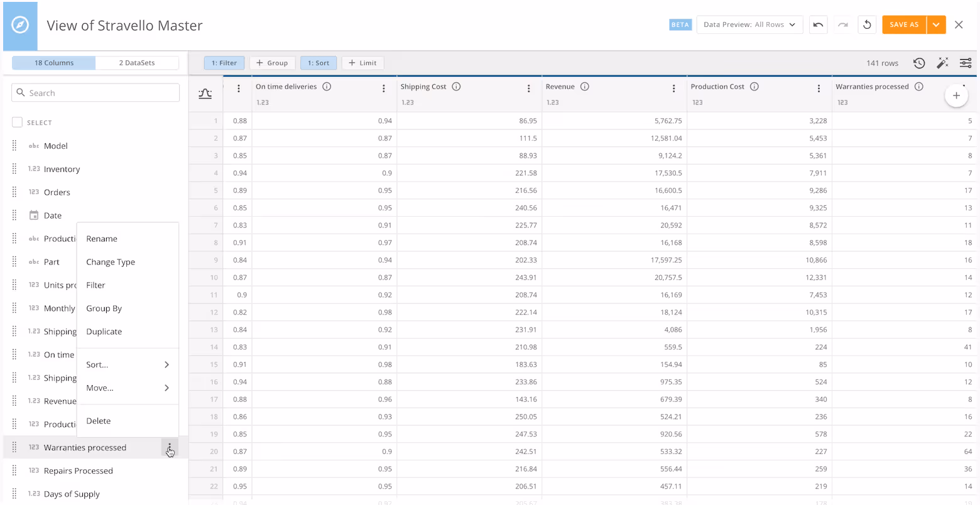The image size is (980, 505).
Task: Open the settings sliders icon
Action: [x=966, y=63]
